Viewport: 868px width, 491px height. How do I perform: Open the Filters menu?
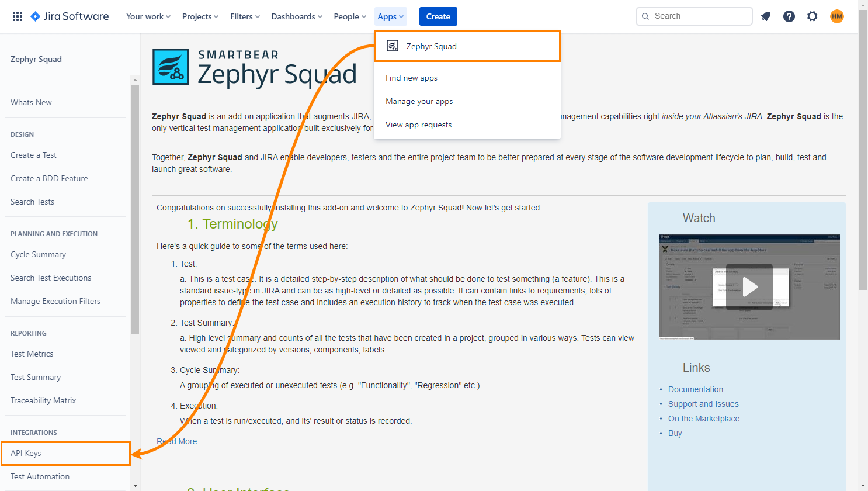point(245,16)
